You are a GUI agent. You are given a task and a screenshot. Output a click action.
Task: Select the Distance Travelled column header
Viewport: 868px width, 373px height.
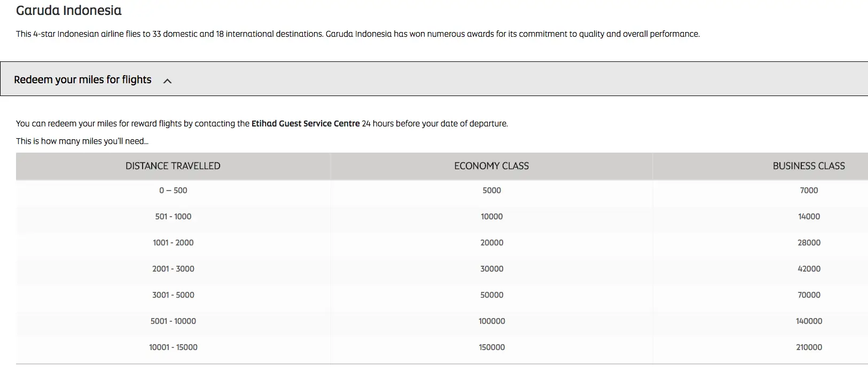click(x=173, y=166)
